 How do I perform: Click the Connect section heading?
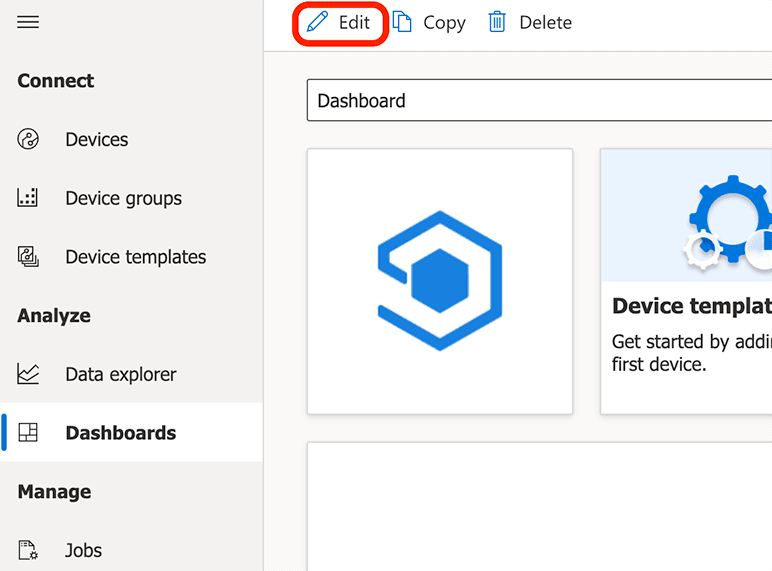click(56, 81)
